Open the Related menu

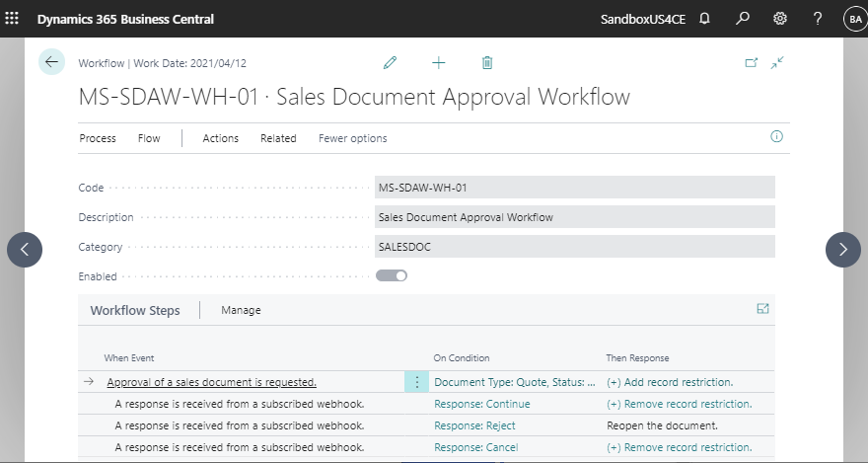click(x=278, y=138)
